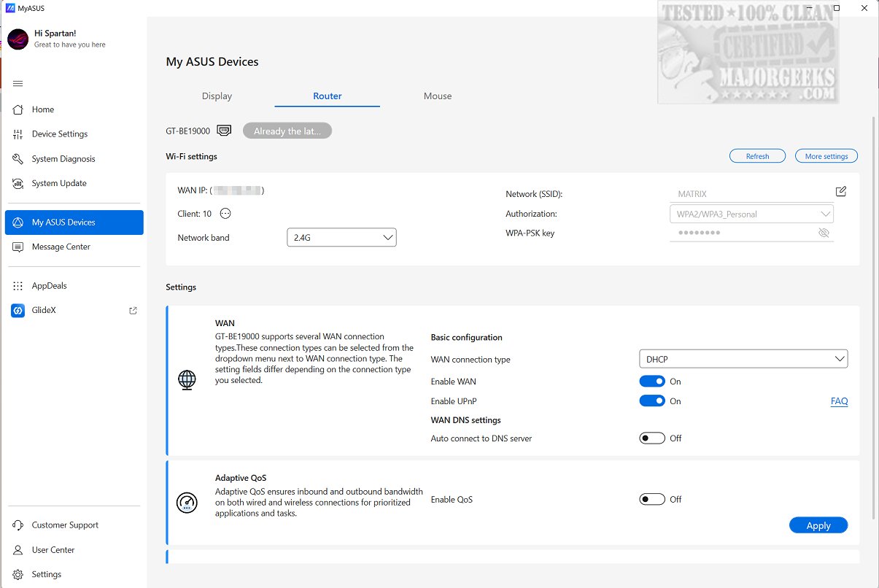The image size is (879, 588).
Task: Open Device Settings sliders icon
Action: (18, 134)
